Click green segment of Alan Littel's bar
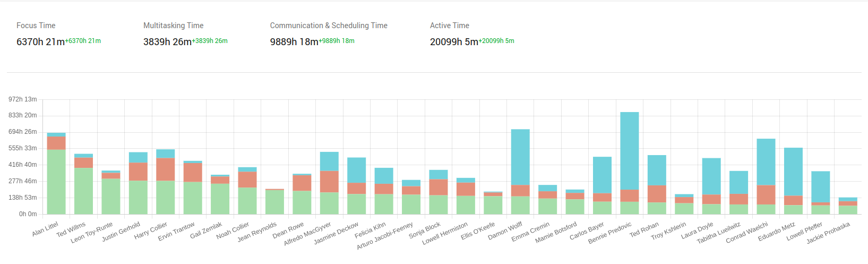This screenshot has width=868, height=264. point(56,182)
